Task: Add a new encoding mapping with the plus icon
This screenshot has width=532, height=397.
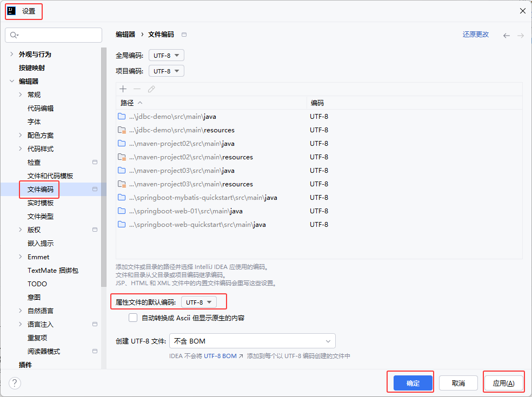Action: pos(123,89)
